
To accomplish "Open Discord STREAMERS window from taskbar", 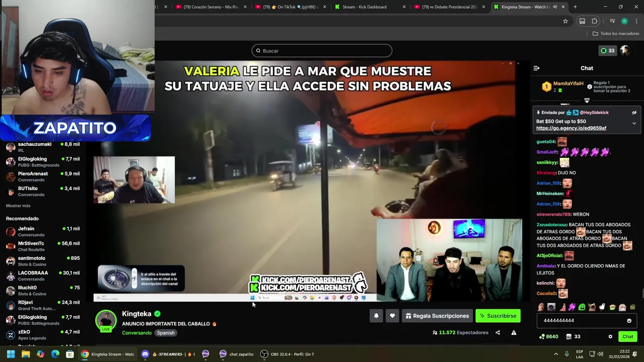I will point(169,354).
